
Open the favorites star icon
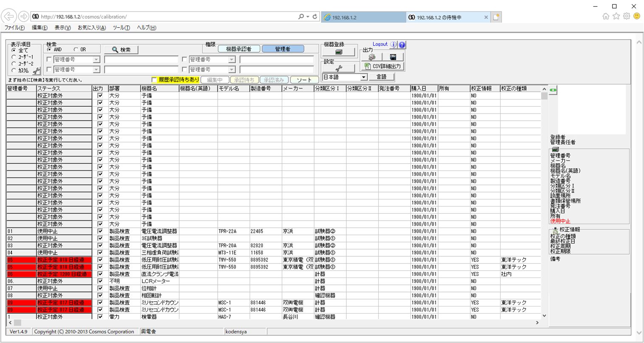[x=616, y=16]
